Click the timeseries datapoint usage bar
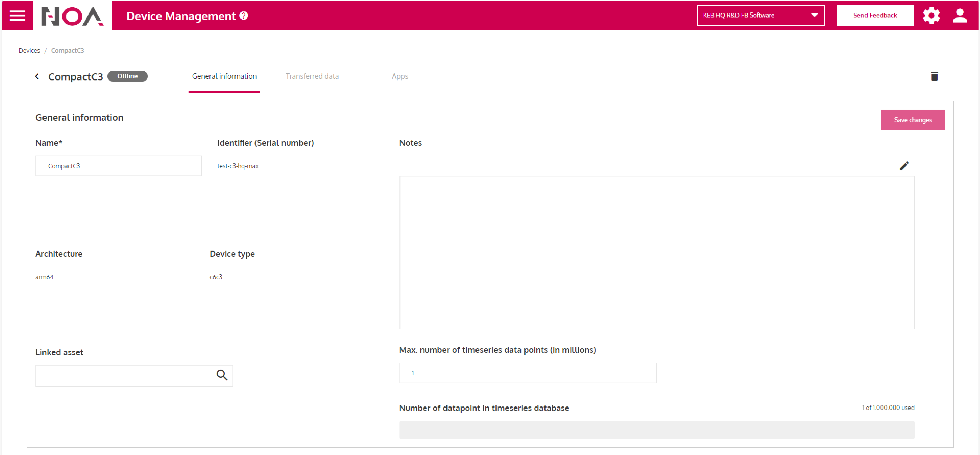This screenshot has height=455, width=980. coord(656,429)
